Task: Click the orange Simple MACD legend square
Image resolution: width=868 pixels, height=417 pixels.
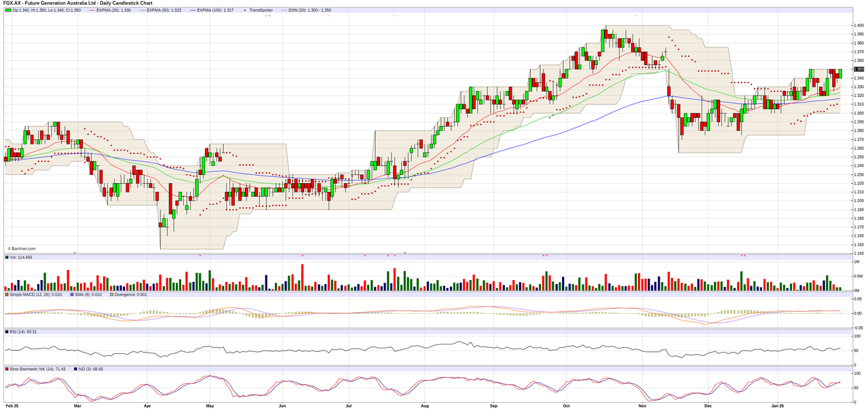Action: 7,295
